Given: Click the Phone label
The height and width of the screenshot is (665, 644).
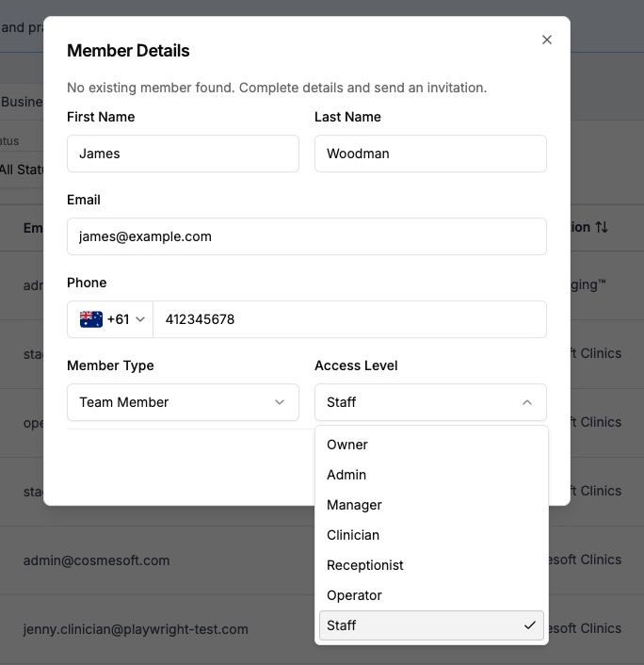Looking at the screenshot, I should pyautogui.click(x=87, y=283).
